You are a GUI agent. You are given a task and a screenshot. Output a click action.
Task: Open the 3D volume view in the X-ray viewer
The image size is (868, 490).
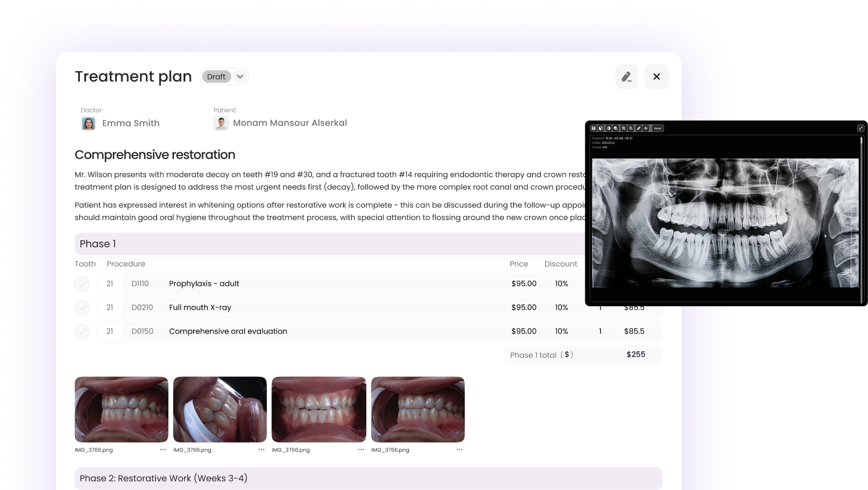tap(601, 129)
